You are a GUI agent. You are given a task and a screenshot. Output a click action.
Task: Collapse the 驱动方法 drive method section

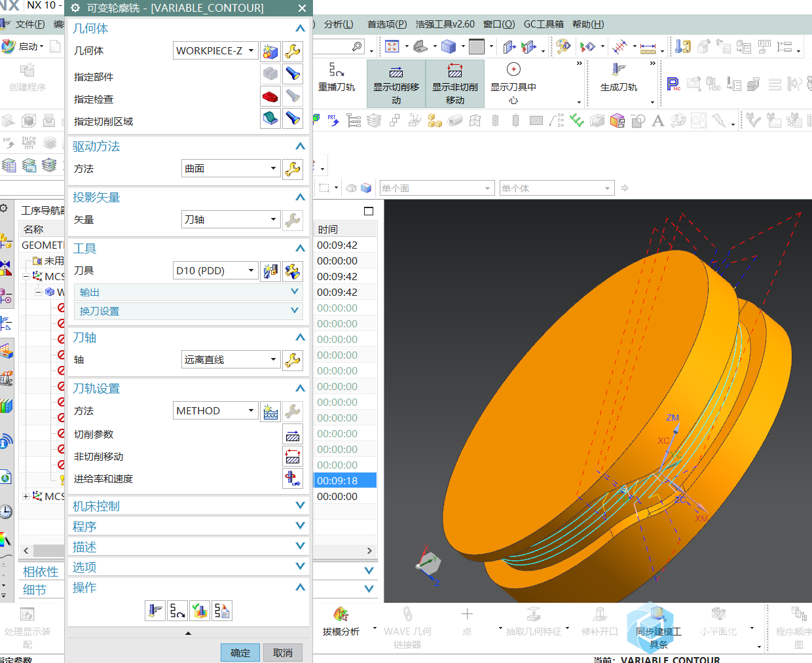pos(300,147)
